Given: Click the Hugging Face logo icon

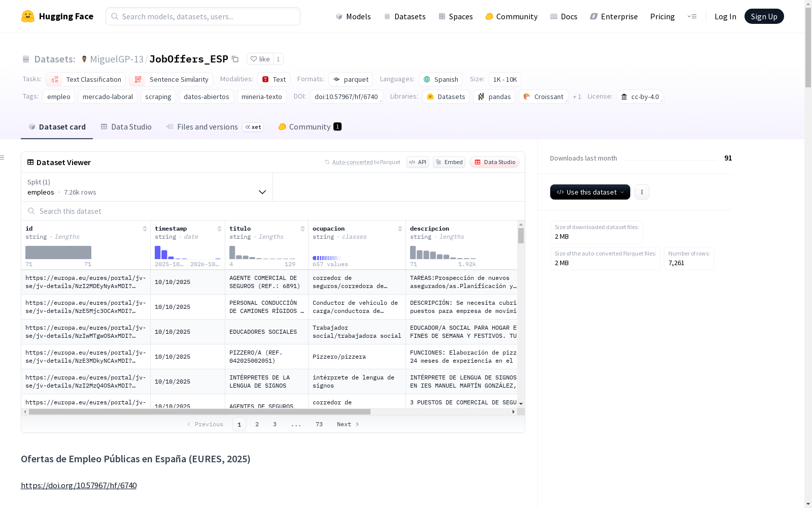Looking at the screenshot, I should coord(28,16).
